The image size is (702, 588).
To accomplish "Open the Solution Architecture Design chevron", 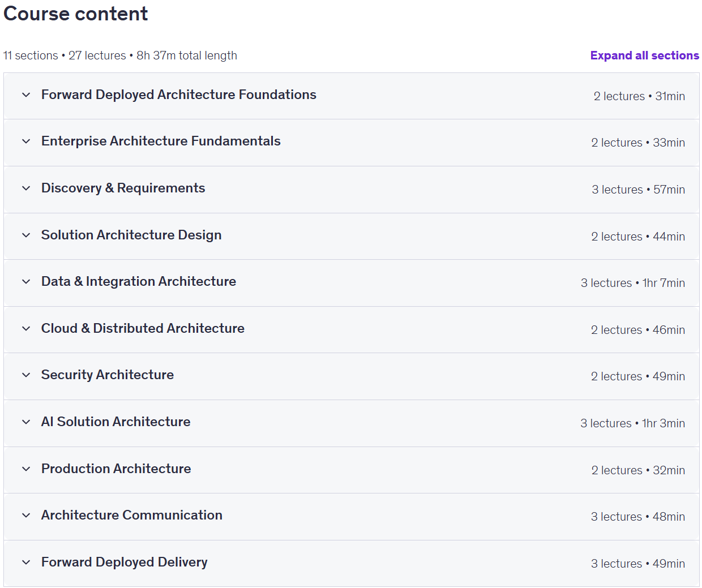I will click(x=26, y=235).
